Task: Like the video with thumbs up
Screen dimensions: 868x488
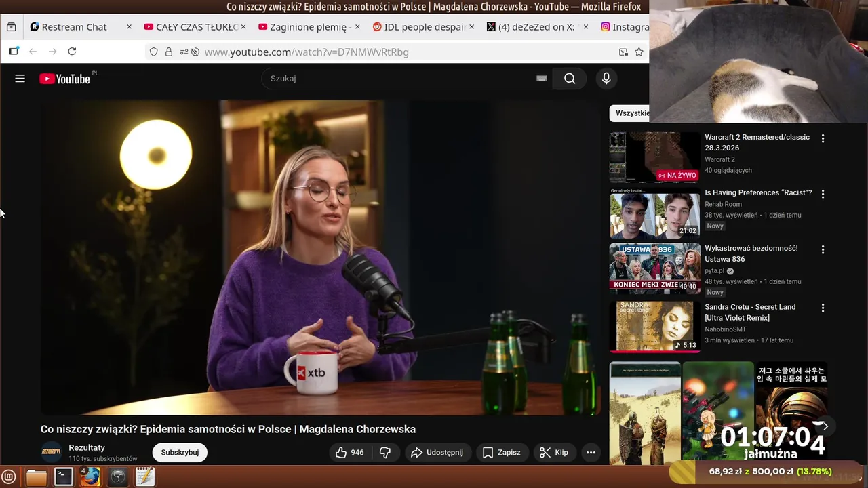Action: point(350,453)
